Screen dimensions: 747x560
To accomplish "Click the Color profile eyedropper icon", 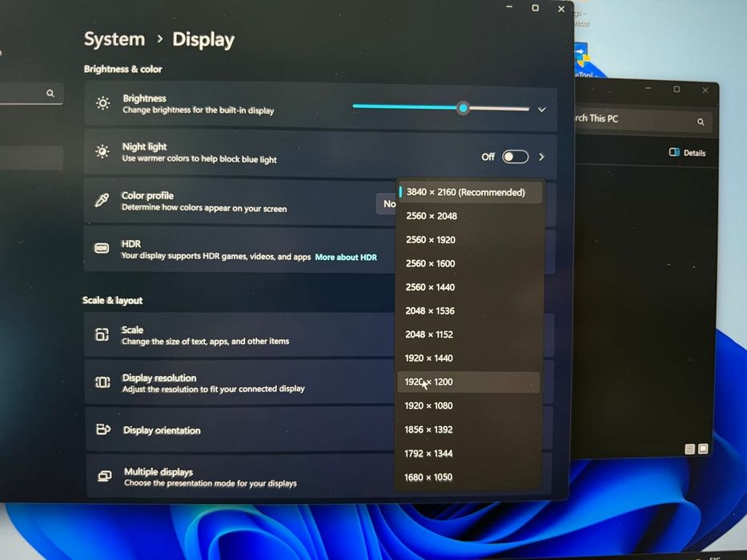I will point(102,200).
